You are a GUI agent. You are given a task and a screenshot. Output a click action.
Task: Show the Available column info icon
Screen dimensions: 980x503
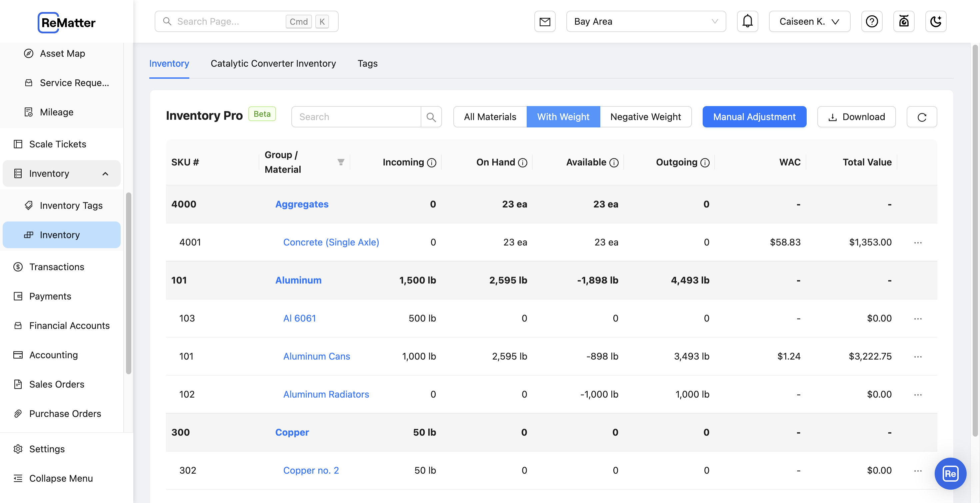(x=614, y=162)
